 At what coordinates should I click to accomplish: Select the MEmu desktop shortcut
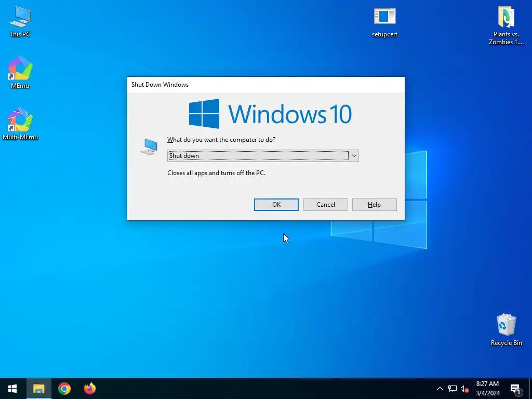(20, 72)
